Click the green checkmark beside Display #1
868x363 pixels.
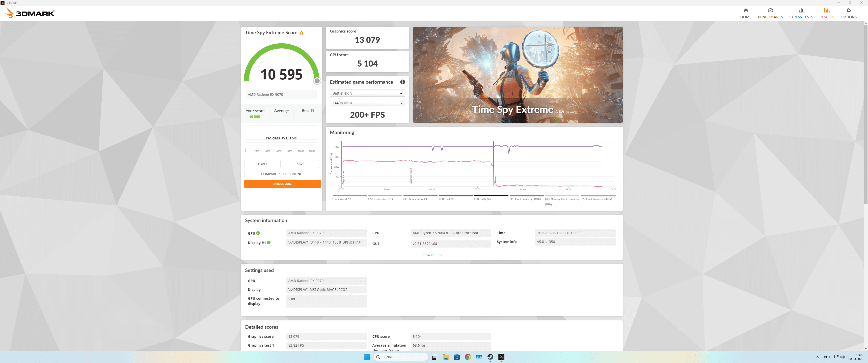268,243
